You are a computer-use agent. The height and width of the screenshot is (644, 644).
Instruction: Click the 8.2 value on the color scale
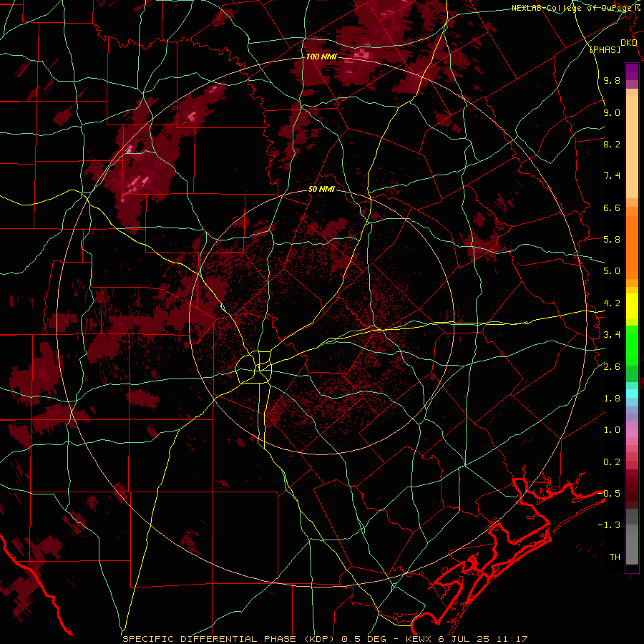tap(612, 144)
